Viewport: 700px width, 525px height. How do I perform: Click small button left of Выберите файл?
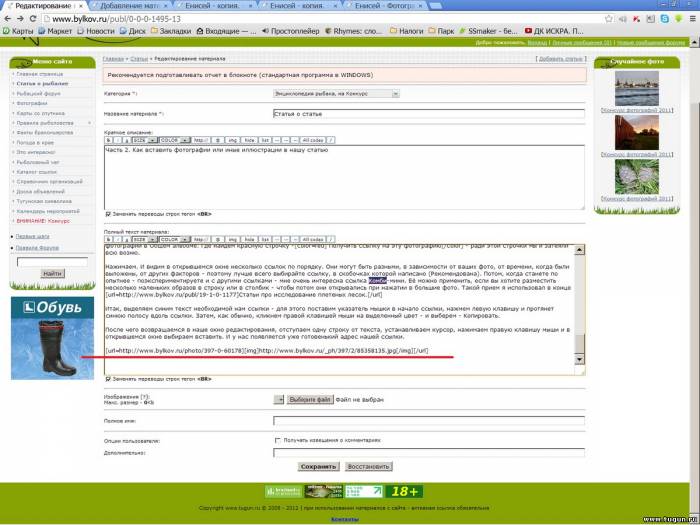pos(279,399)
